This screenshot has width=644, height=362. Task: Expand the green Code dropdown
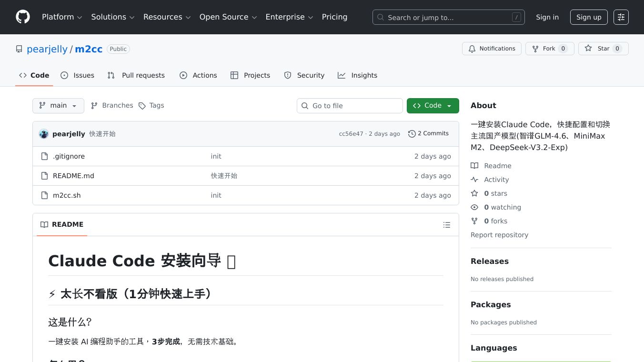(433, 106)
